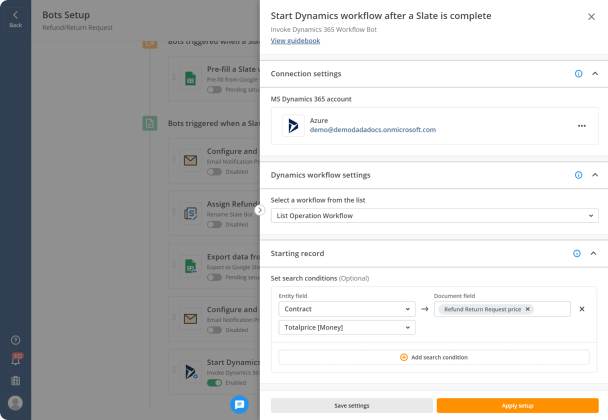This screenshot has width=608, height=420.
Task: Collapse the Dynamics workflow settings section
Action: [595, 175]
